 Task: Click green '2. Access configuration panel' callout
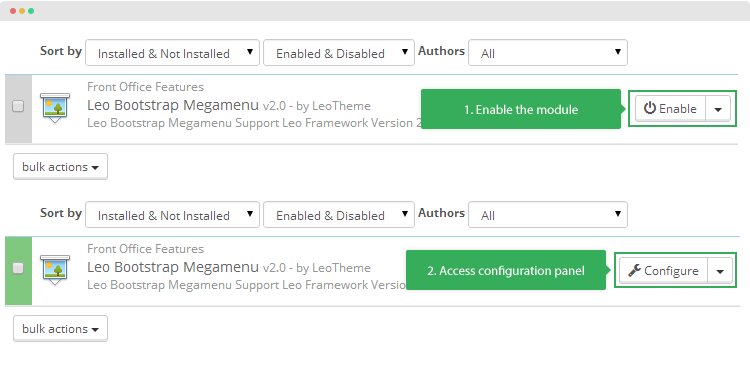click(506, 270)
